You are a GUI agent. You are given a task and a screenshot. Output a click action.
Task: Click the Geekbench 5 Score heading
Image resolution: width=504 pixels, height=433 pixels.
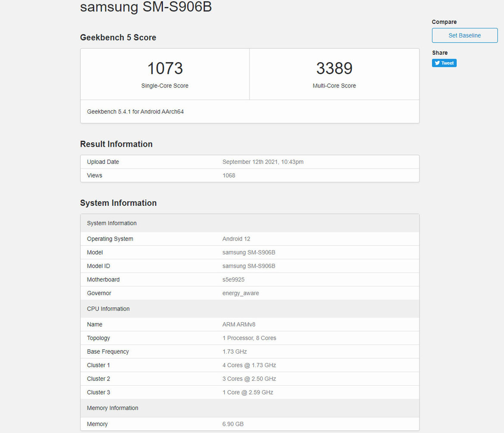pyautogui.click(x=118, y=38)
